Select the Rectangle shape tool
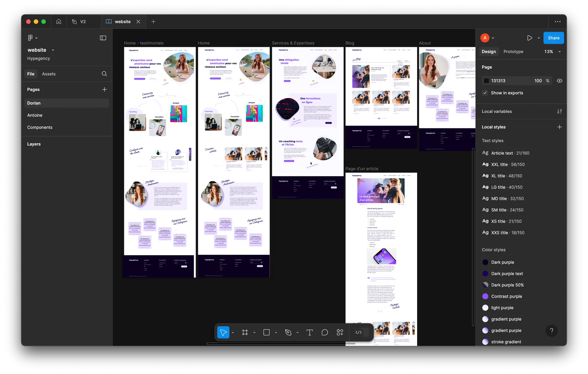588x374 pixels. tap(266, 332)
